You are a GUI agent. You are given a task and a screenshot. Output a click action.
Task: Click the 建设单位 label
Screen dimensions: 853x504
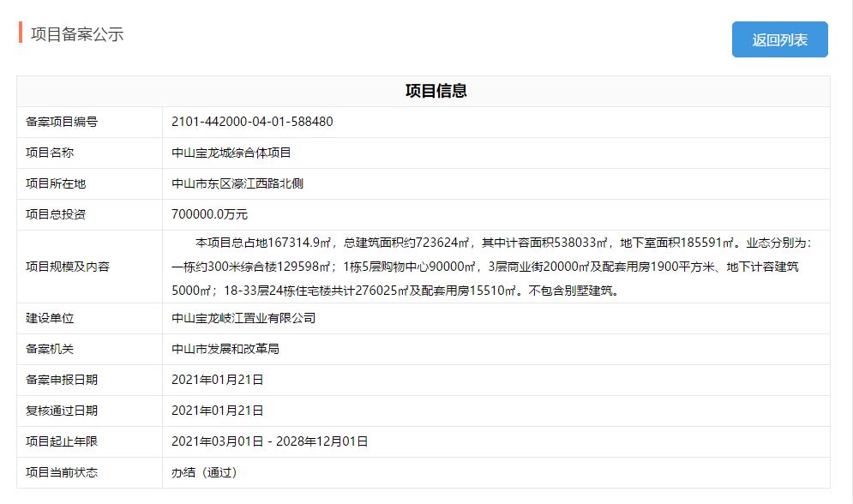click(50, 318)
